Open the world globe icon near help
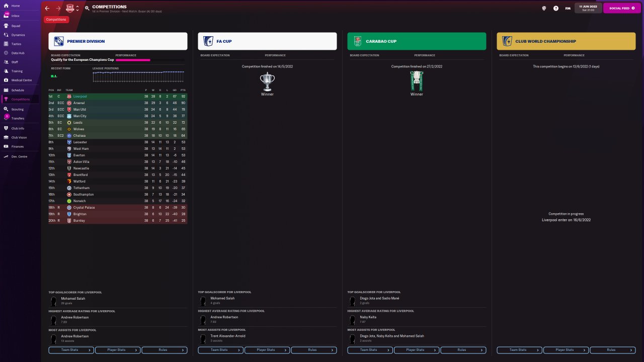Viewport: 644px width, 362px height. tap(544, 8)
